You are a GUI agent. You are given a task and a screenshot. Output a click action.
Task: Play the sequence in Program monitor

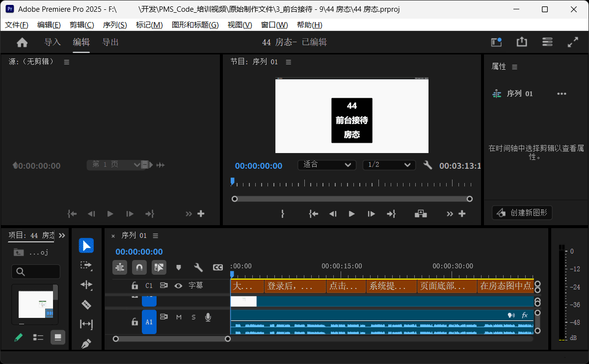[x=351, y=214]
